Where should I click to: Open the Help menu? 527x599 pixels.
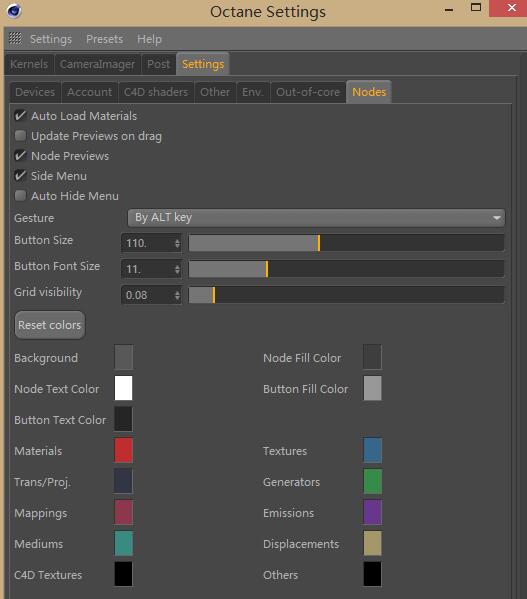(149, 39)
